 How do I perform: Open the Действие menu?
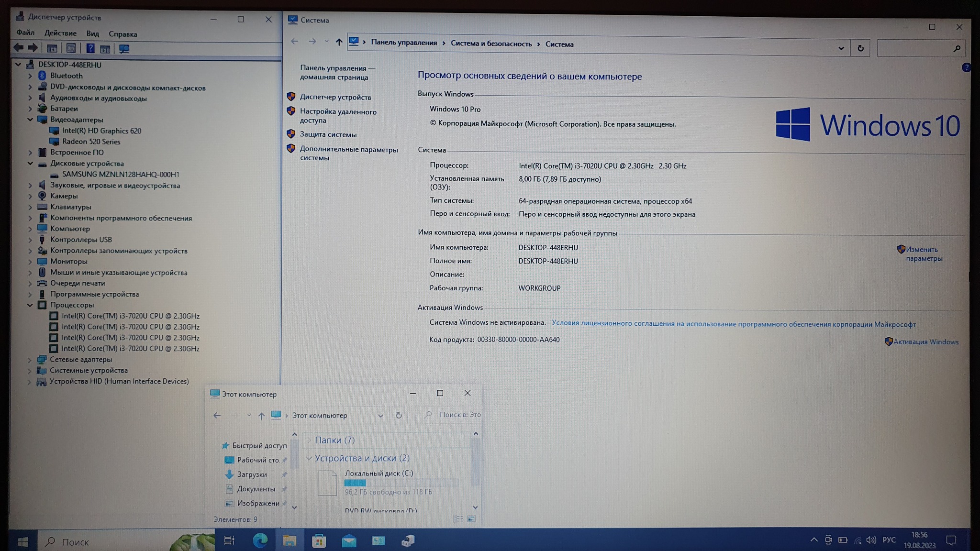(x=60, y=33)
